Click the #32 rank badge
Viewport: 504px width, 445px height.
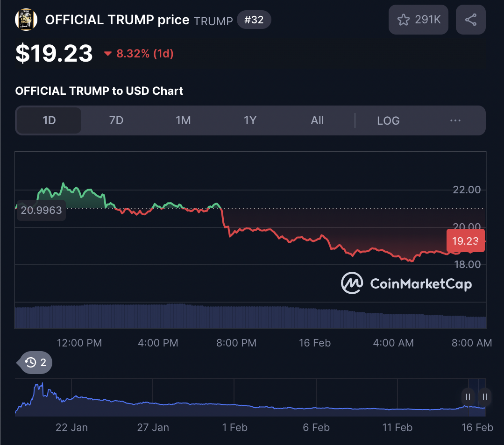click(x=254, y=20)
